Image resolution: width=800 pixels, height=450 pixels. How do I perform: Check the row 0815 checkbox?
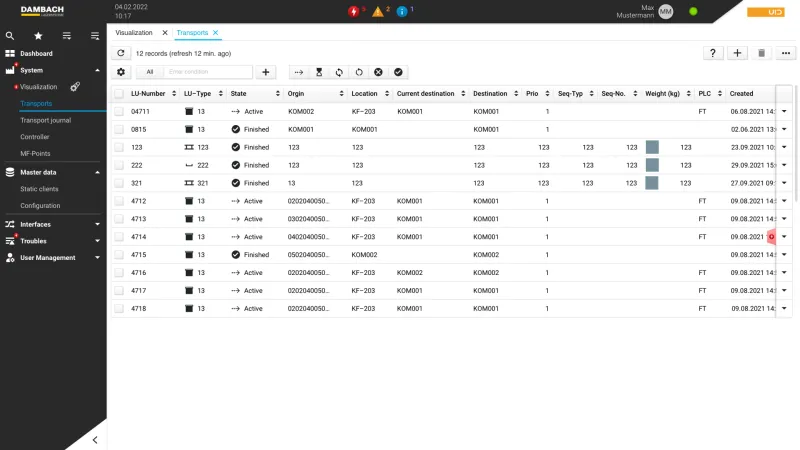(x=119, y=129)
